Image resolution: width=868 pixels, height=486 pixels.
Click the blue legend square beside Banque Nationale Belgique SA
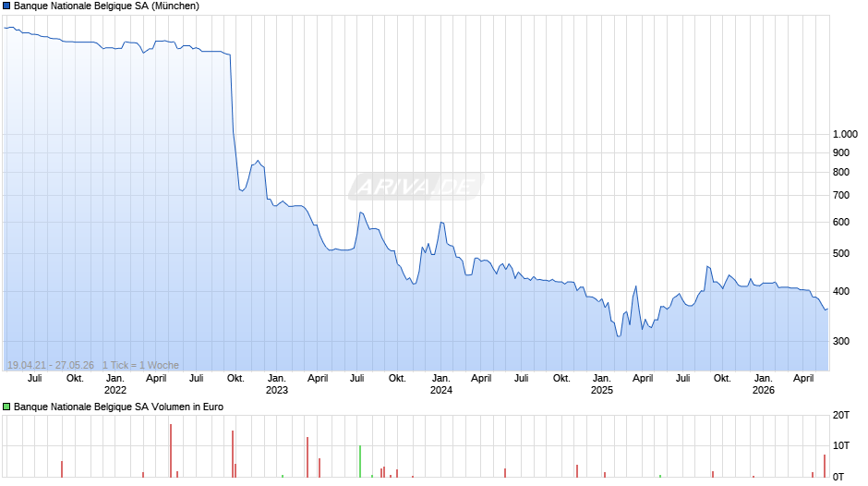(6, 6)
